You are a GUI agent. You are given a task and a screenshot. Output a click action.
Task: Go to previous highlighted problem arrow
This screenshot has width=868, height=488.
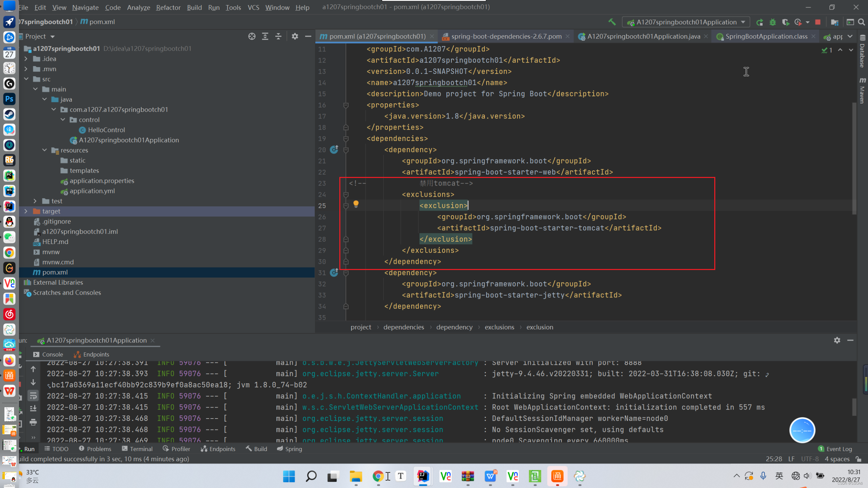point(840,50)
